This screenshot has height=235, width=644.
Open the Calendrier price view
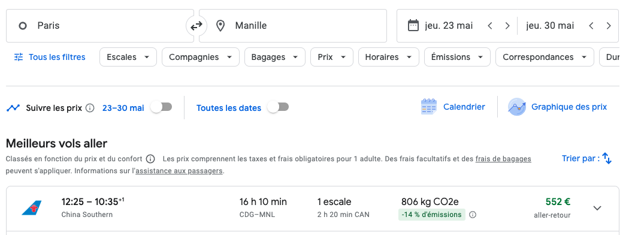tap(453, 107)
